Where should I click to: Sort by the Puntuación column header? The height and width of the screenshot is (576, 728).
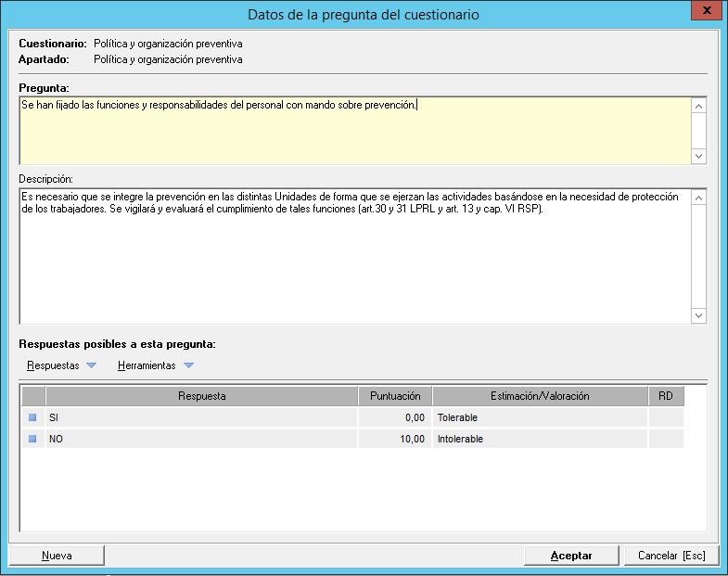pos(394,396)
